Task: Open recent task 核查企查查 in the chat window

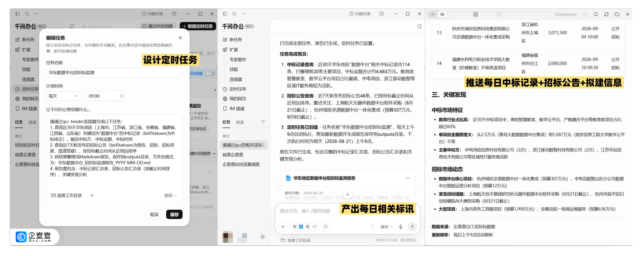Action: point(233,155)
